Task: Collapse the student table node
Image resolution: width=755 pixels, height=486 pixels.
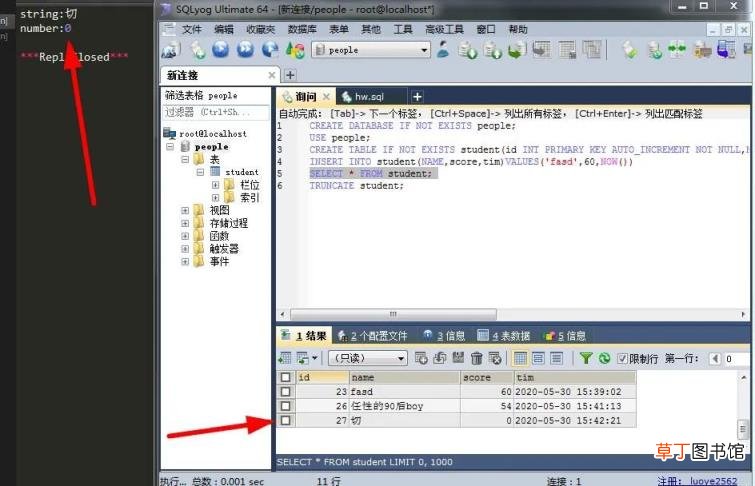Action: [x=200, y=172]
